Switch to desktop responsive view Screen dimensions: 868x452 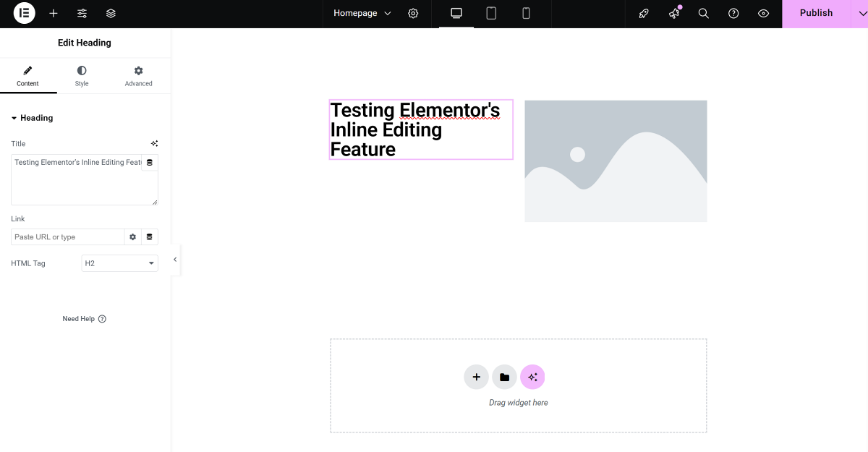pyautogui.click(x=456, y=14)
